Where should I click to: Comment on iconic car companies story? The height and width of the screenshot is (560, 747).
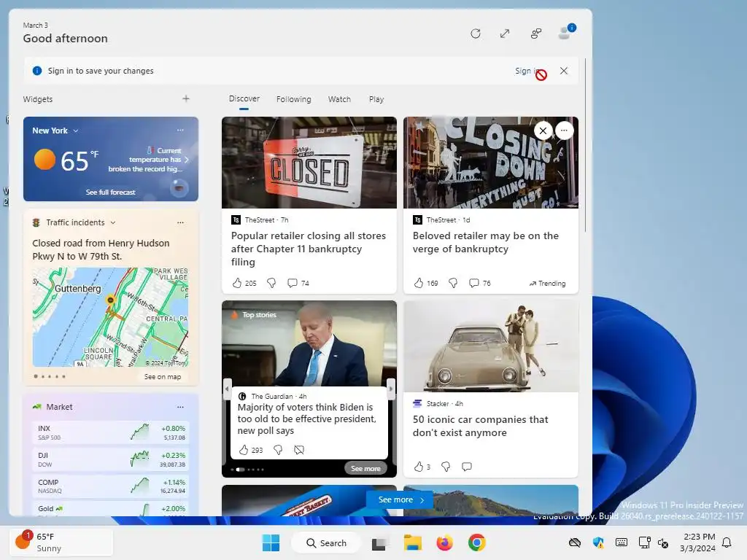pos(467,467)
